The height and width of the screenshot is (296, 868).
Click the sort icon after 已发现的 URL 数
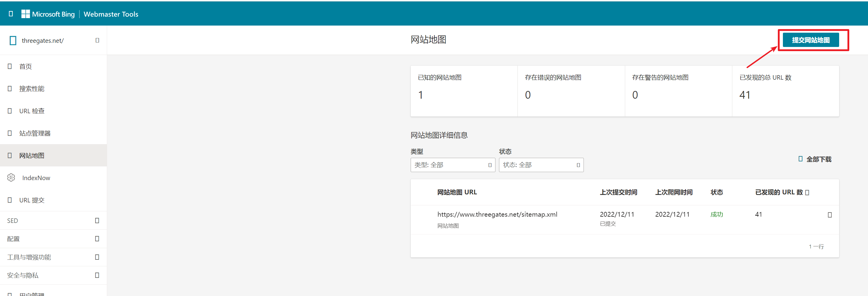(807, 192)
